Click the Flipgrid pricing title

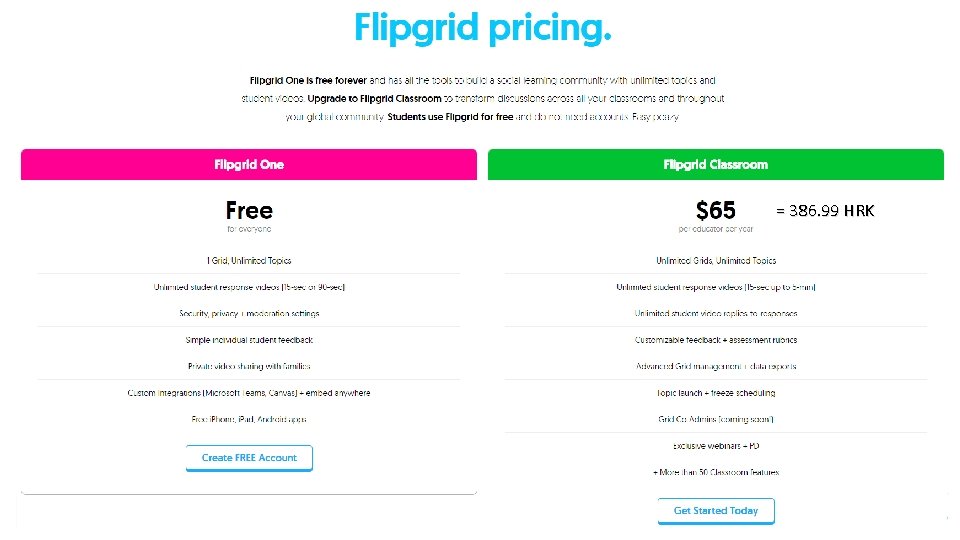[482, 28]
